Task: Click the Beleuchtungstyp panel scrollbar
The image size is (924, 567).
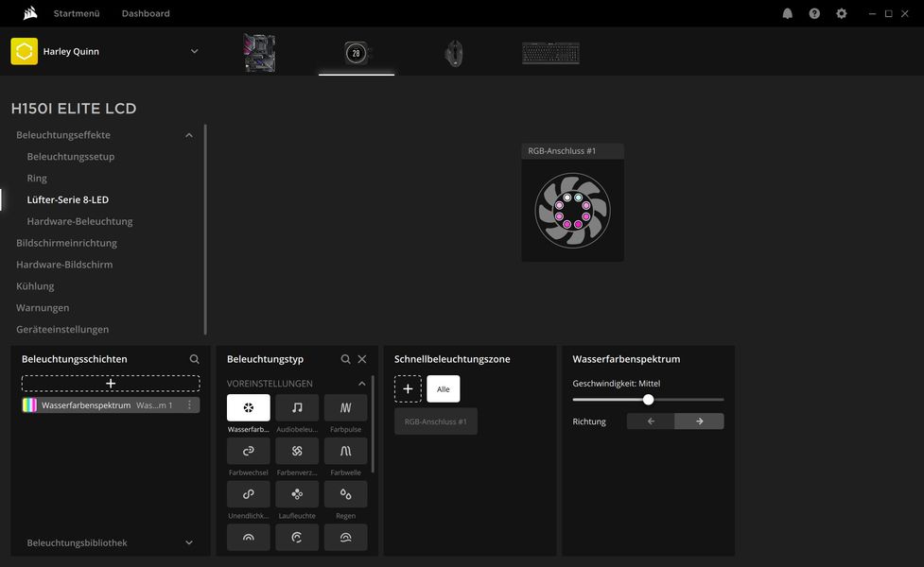Action: [x=373, y=424]
